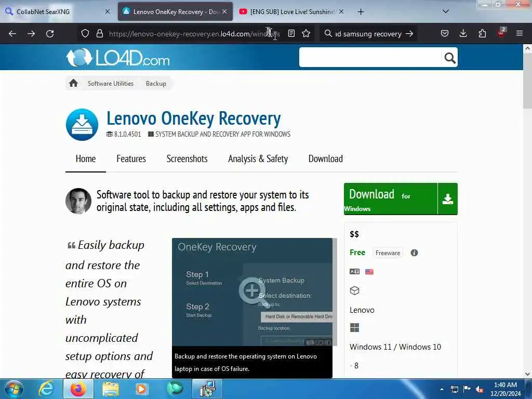Click the LO4D.com logo

click(x=118, y=57)
